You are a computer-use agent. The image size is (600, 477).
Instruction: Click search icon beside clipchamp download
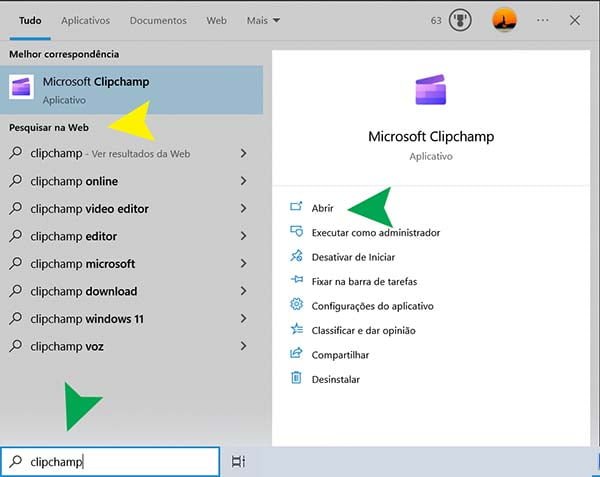tap(15, 291)
